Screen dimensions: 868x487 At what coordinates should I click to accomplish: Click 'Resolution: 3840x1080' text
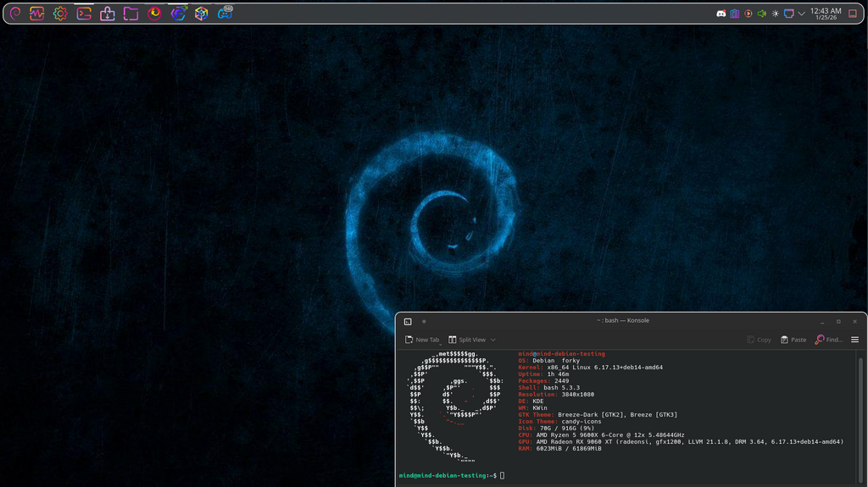556,395
